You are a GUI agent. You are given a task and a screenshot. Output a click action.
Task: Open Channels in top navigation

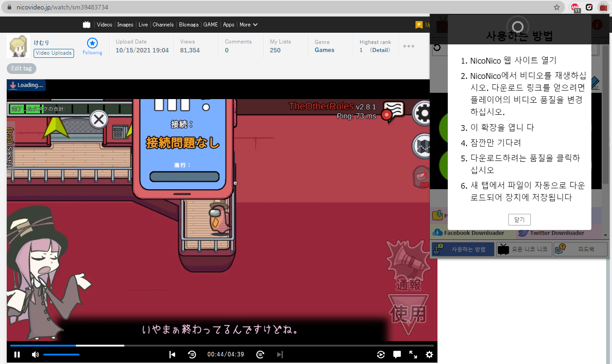(x=163, y=25)
